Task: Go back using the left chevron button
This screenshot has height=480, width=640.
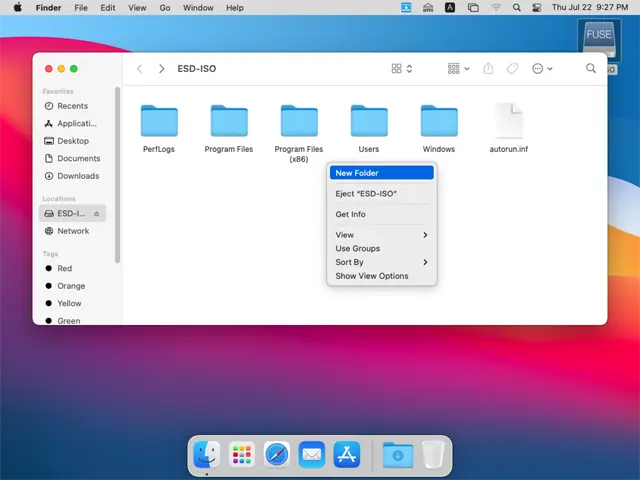Action: 140,69
